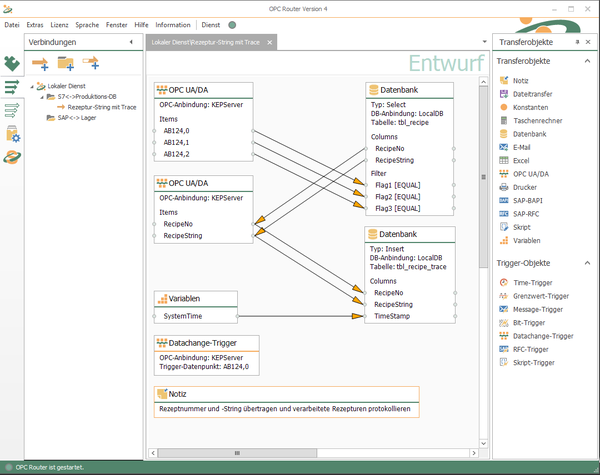600x475 pixels.
Task: Select the Variablen block header on canvas
Action: coord(196,299)
